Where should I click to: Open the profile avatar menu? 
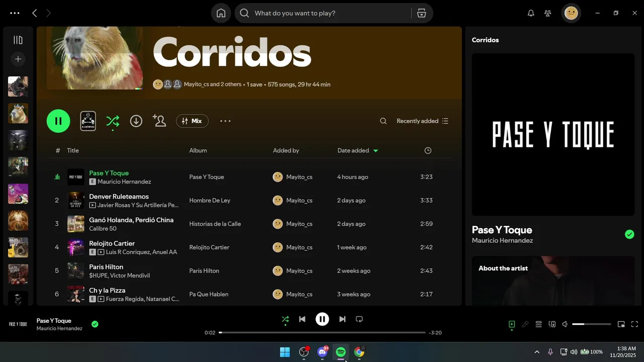point(571,13)
